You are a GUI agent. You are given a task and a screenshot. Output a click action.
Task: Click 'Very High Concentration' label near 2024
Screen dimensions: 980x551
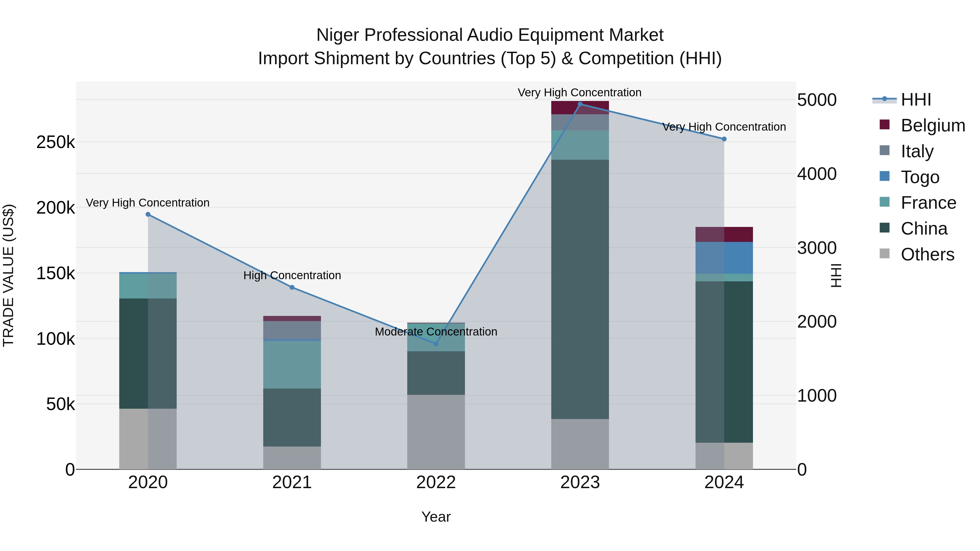coord(724,127)
